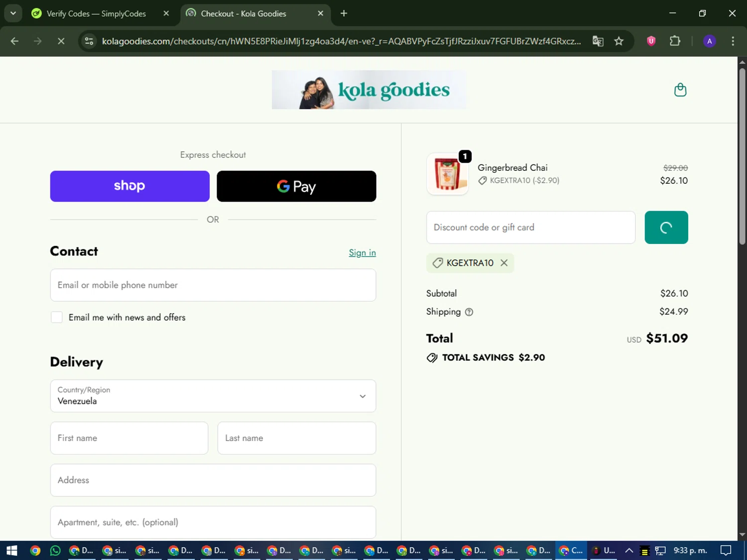Click the Apartment, suite, etc. field

tap(213, 522)
